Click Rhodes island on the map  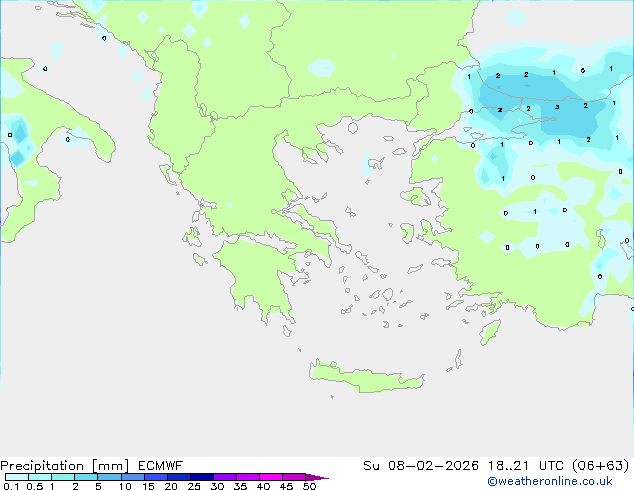point(490,332)
